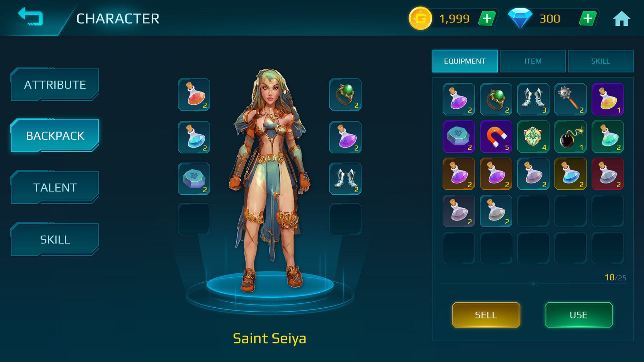Select armored boots in inventory grid
Screen dimensions: 644x362
click(x=533, y=99)
